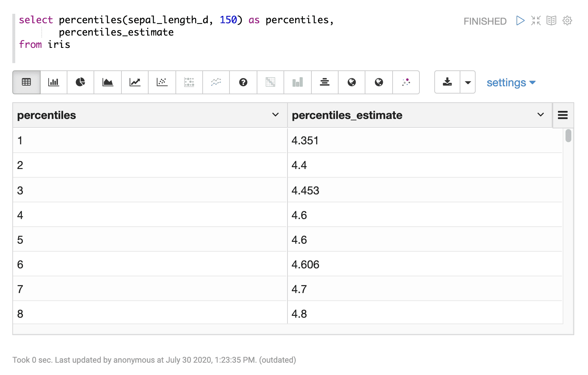
Task: Open the paragraph settings gear
Action: (567, 21)
